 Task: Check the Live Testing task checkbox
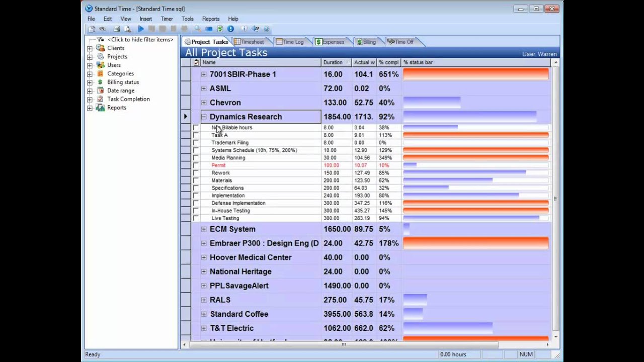pyautogui.click(x=196, y=218)
